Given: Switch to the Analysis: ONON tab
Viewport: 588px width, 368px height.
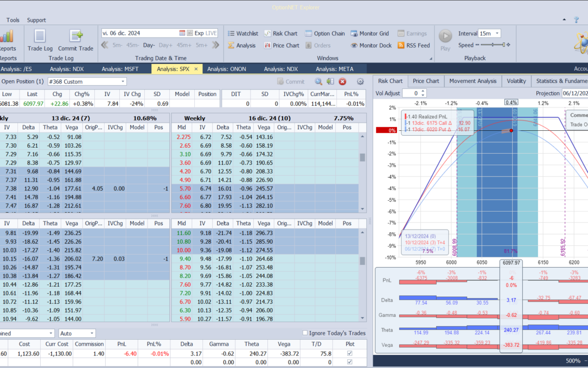Looking at the screenshot, I should click(226, 69).
